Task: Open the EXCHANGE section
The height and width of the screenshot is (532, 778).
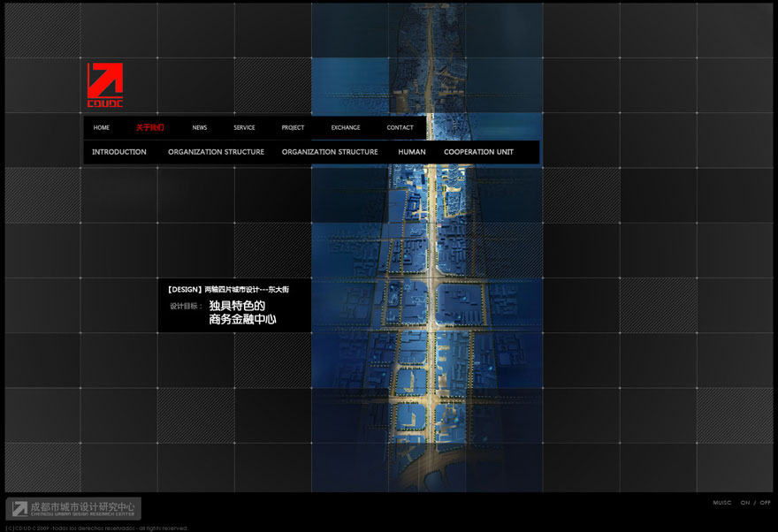Action: 346,127
